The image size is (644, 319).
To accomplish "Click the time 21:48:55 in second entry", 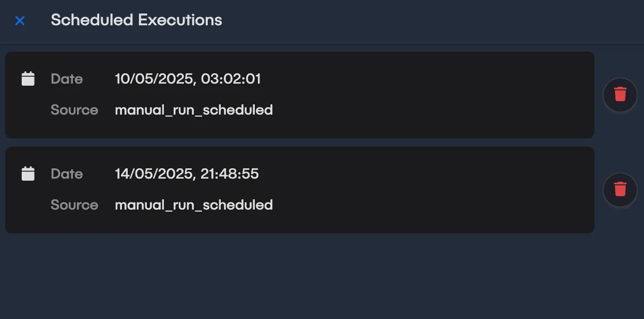I will (230, 174).
